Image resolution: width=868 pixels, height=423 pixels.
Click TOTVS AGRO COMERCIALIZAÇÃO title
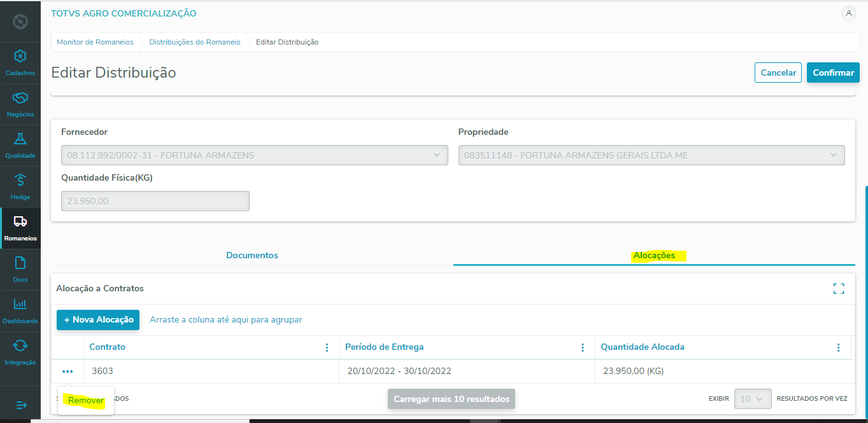click(x=124, y=13)
